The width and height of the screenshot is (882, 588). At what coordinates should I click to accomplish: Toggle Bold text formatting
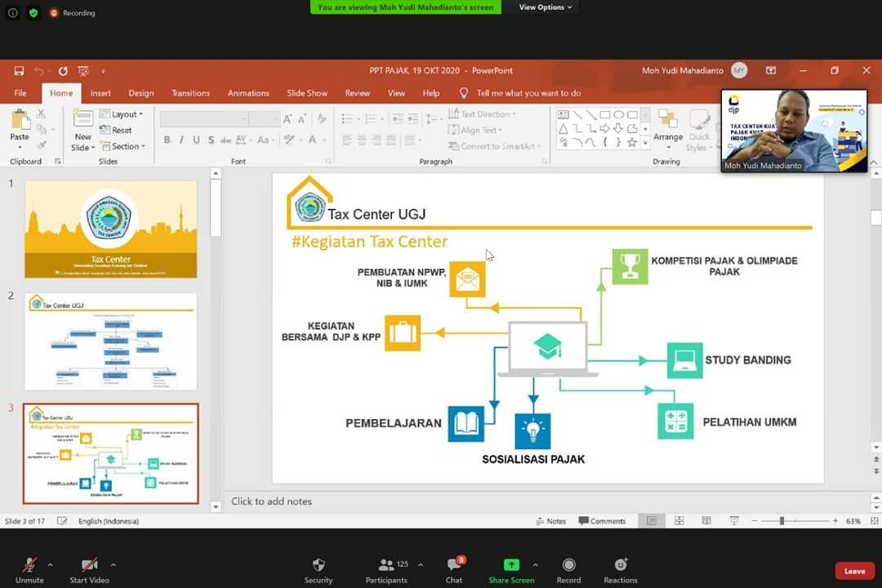(x=167, y=140)
